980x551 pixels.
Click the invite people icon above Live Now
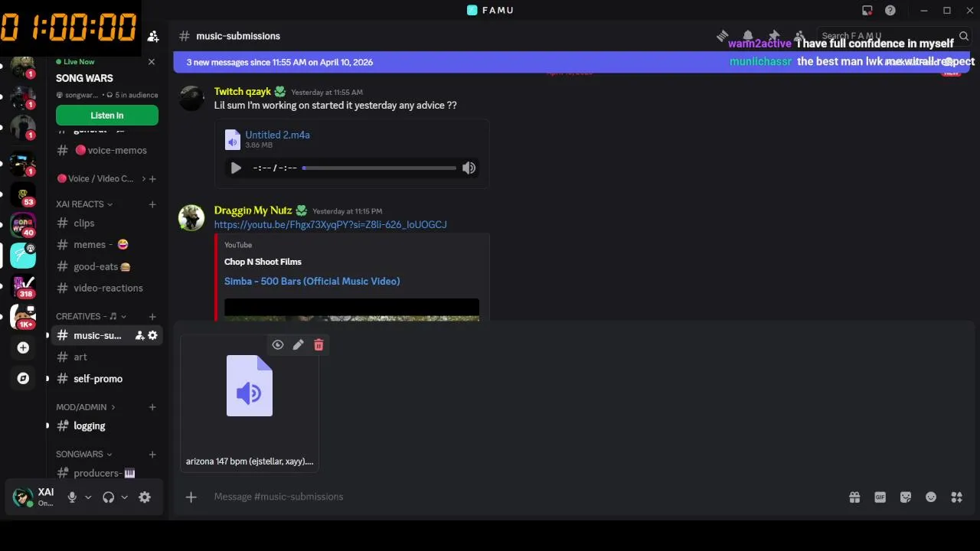tap(153, 36)
